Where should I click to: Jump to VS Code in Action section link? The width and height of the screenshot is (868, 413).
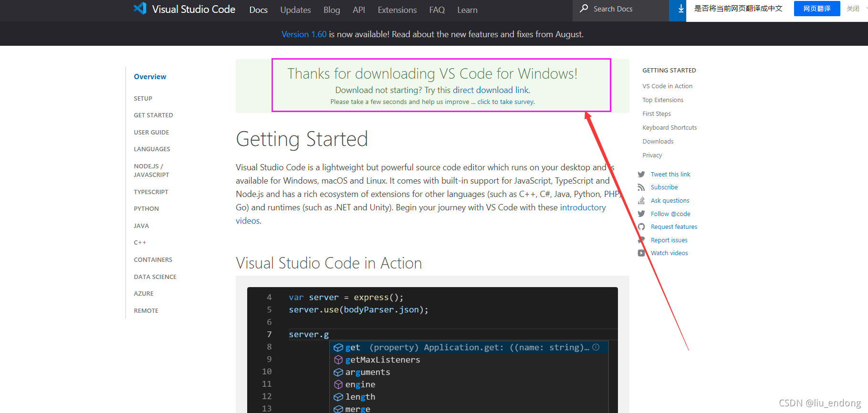point(667,86)
